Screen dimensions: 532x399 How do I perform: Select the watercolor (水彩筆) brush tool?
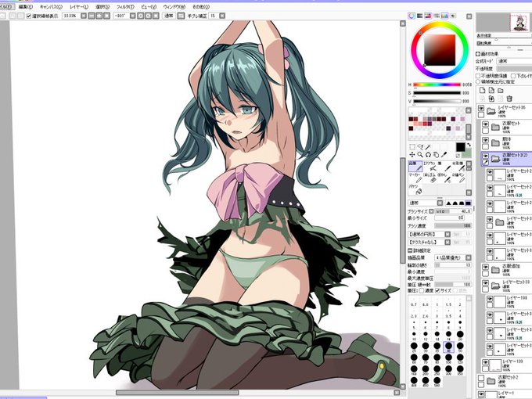click(x=458, y=166)
